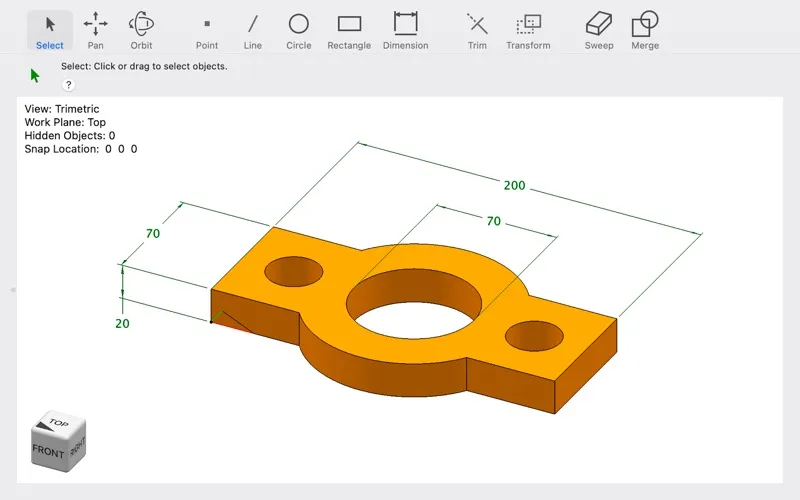Image resolution: width=800 pixels, height=500 pixels.
Task: Activate the Select arrow tool
Action: (x=49, y=31)
